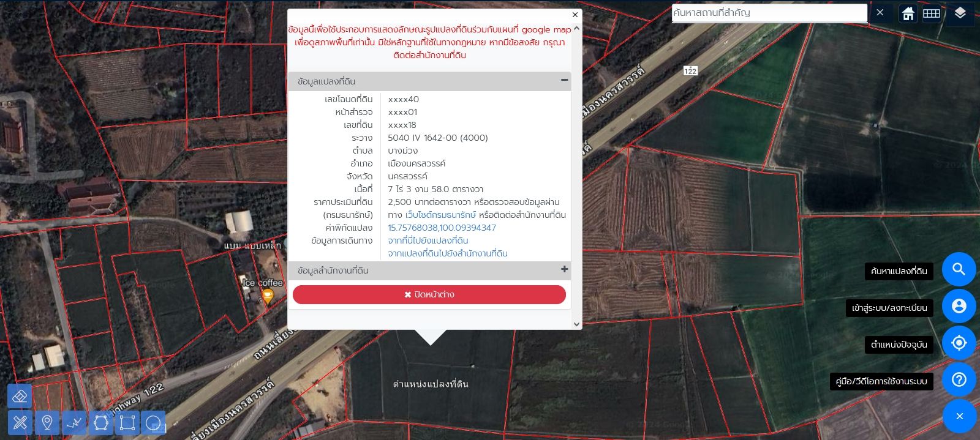Choose the location pin marker tool
Screen dimensions: 980x440
tap(47, 423)
